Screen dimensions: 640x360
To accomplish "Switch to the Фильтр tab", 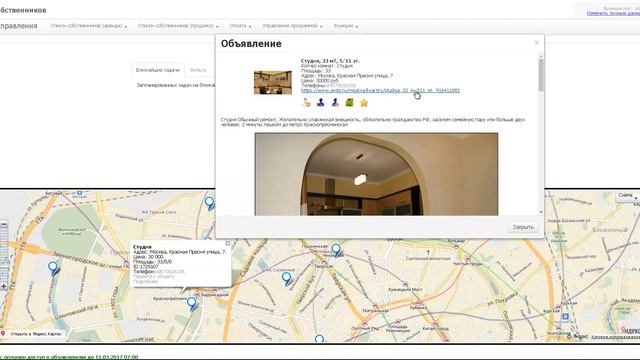I will [198, 70].
